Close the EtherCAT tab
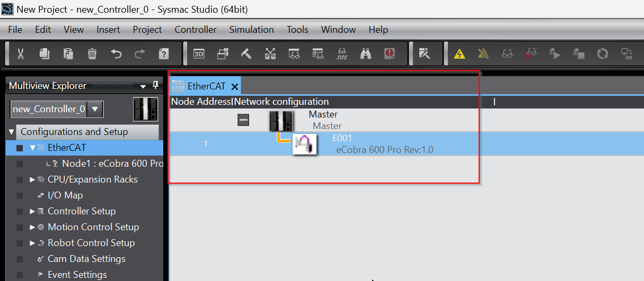 click(x=235, y=87)
